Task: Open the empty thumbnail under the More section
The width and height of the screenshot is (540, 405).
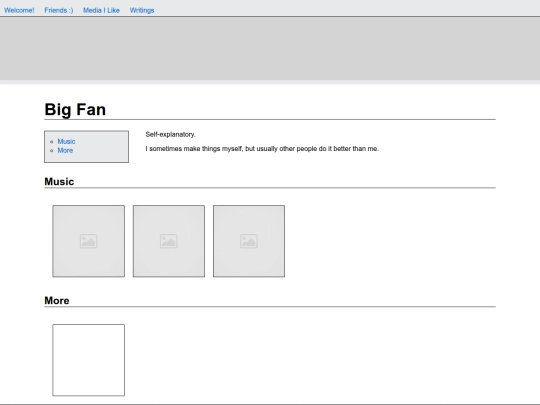Action: pos(89,360)
